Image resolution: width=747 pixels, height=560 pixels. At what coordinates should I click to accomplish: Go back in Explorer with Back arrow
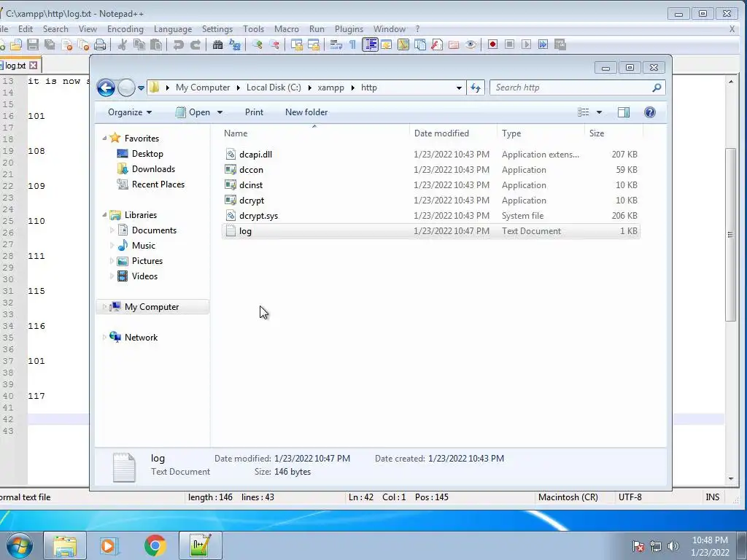click(x=106, y=87)
